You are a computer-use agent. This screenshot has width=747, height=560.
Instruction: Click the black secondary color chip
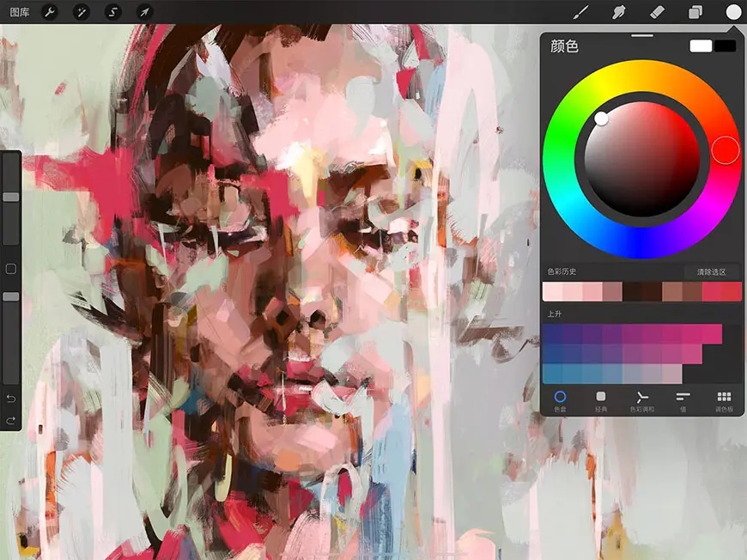tap(726, 46)
